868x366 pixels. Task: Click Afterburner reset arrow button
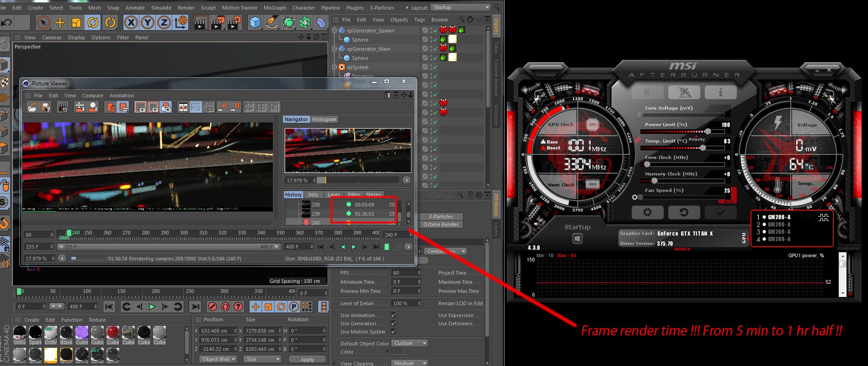point(684,212)
